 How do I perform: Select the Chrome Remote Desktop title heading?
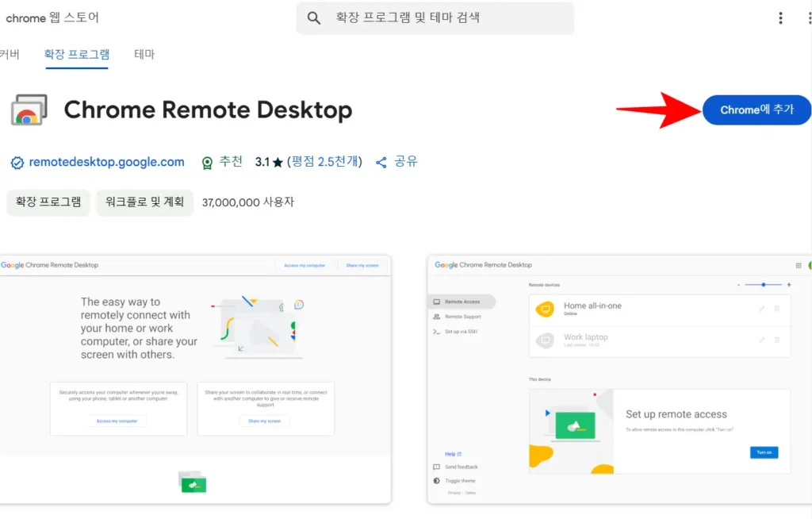tap(208, 110)
